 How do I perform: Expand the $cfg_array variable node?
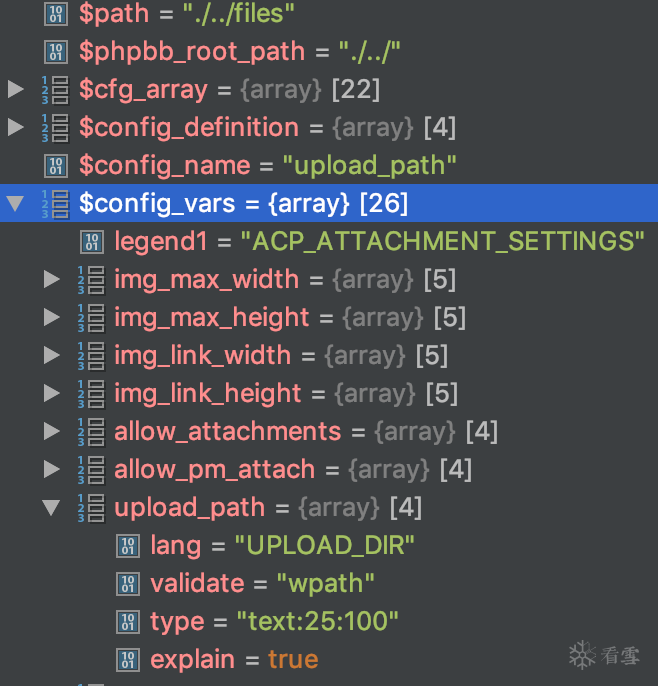coord(16,90)
